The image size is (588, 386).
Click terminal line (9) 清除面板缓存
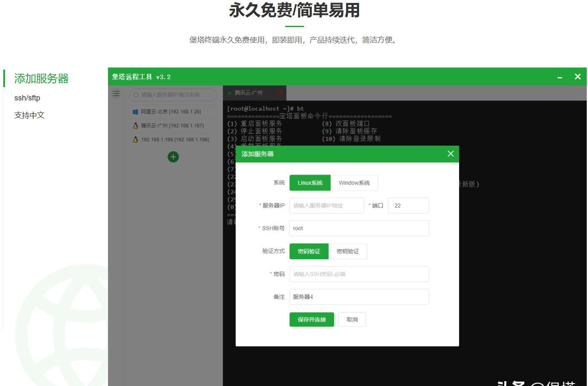pyautogui.click(x=349, y=131)
